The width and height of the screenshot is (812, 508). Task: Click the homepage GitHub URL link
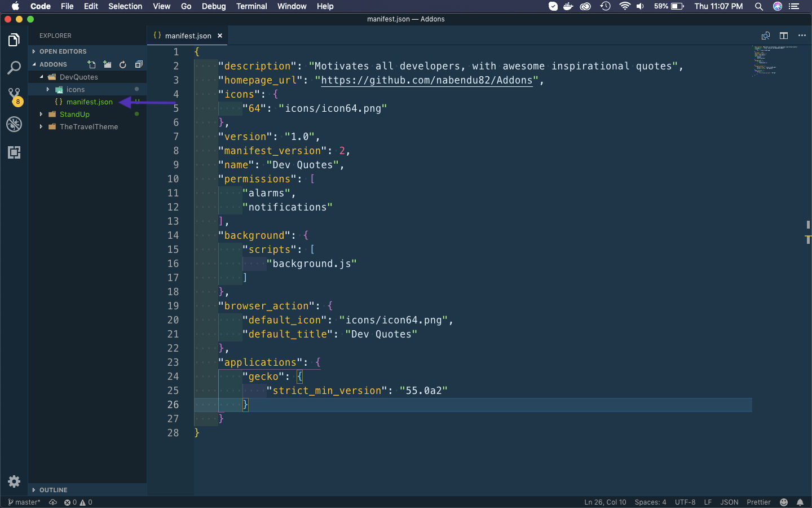pyautogui.click(x=426, y=80)
